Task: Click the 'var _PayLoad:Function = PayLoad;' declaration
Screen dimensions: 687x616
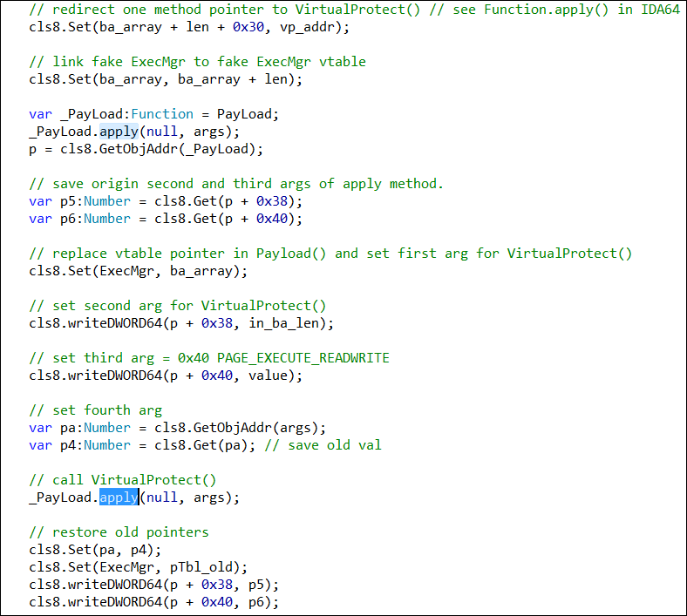Action: pyautogui.click(x=153, y=114)
